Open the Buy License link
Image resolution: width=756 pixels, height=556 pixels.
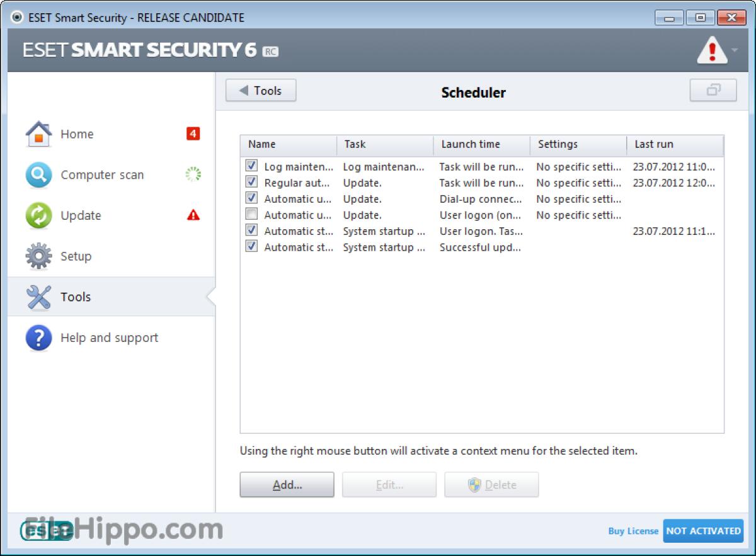coord(633,531)
